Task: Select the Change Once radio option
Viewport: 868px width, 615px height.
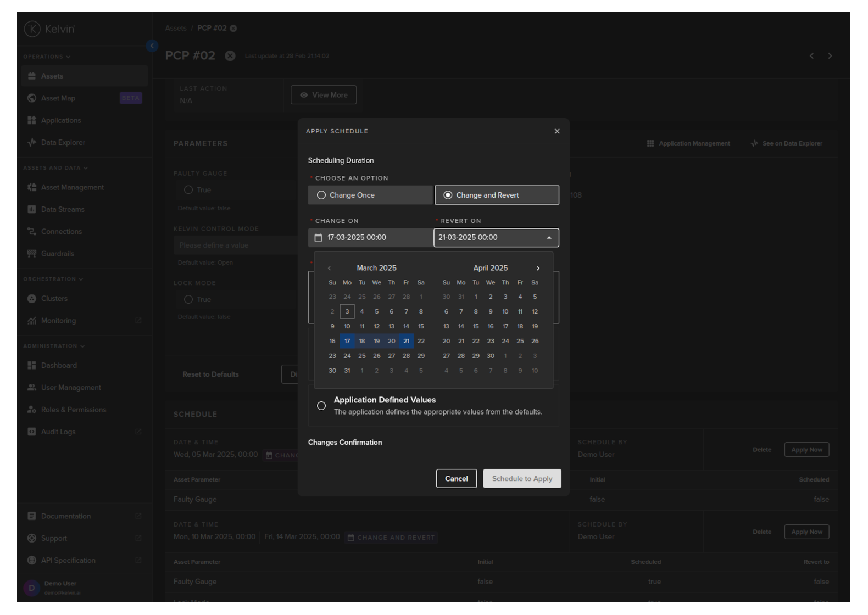Action: (x=322, y=195)
